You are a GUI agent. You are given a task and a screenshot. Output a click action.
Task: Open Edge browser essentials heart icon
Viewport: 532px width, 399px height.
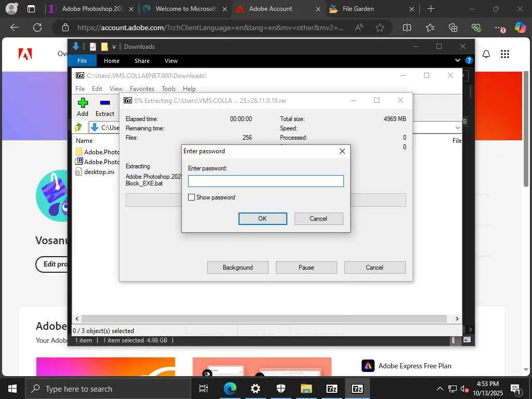click(476, 28)
